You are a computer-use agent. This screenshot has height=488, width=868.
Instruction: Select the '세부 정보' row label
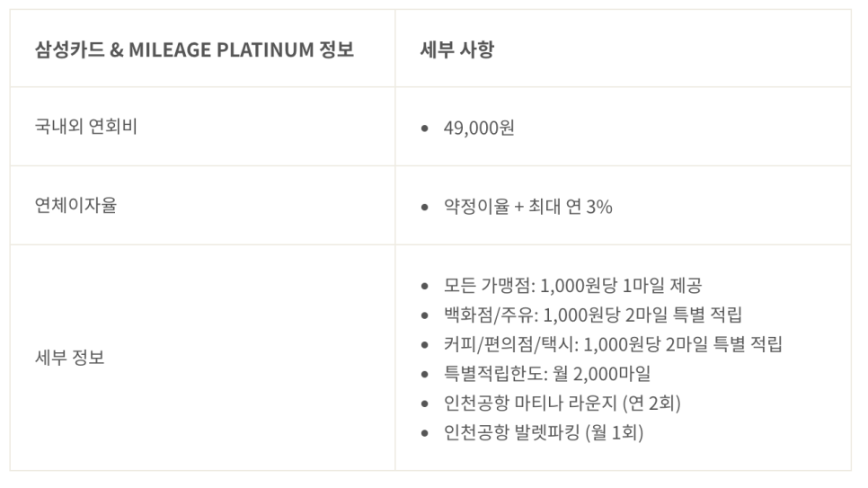click(x=70, y=358)
